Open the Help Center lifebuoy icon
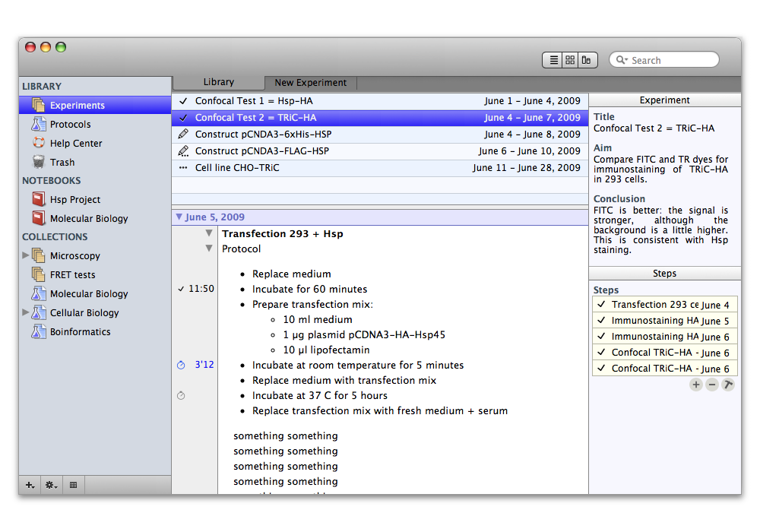This screenshot has width=760, height=532. (39, 143)
